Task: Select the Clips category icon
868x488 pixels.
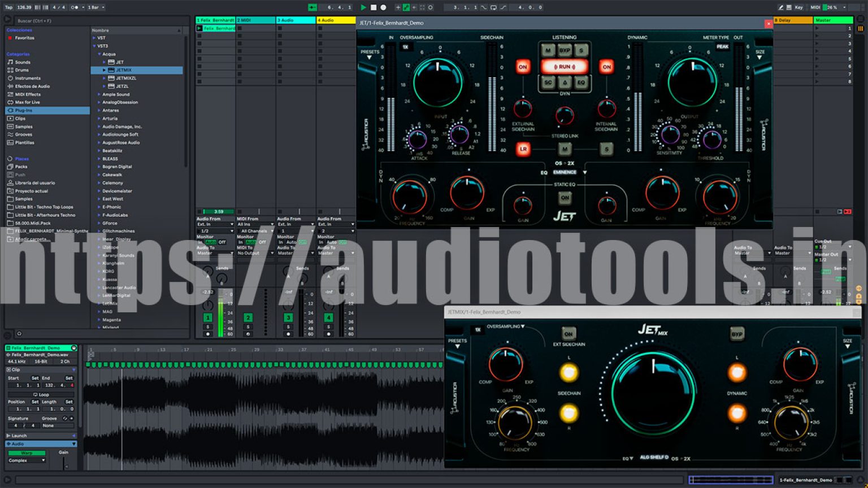Action: pyautogui.click(x=10, y=119)
